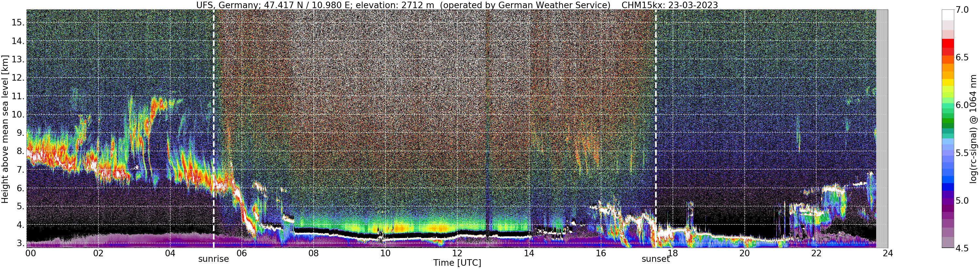Click the colorbar tick label '6.5'

click(962, 57)
